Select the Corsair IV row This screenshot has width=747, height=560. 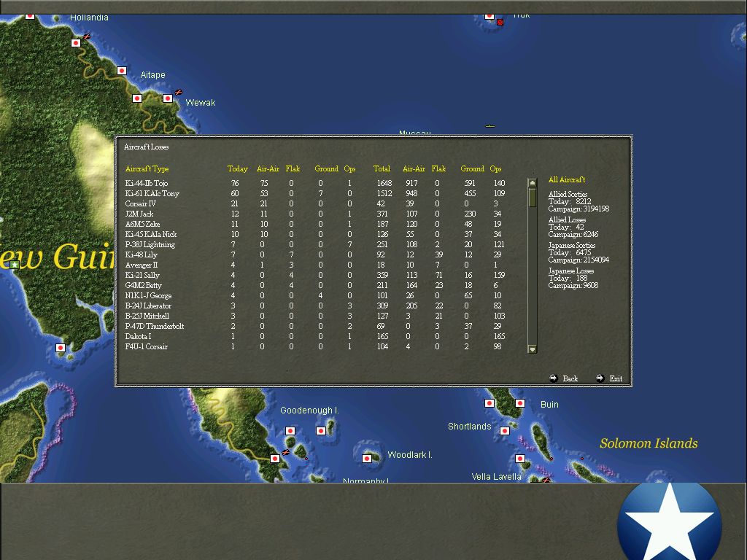315,204
